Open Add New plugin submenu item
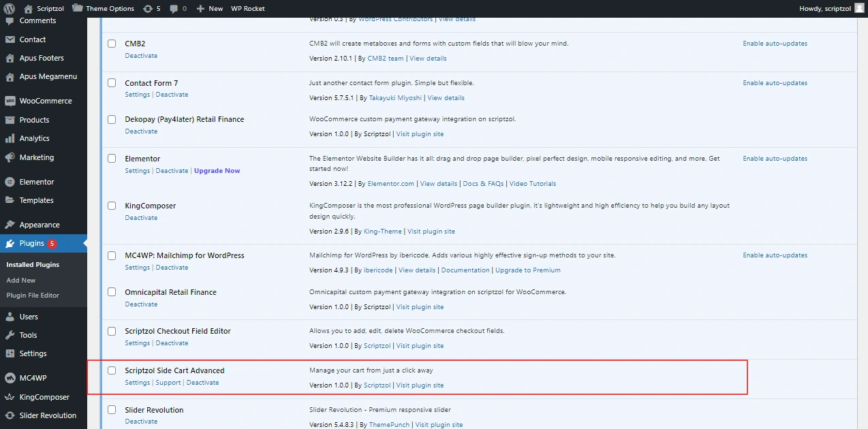This screenshot has width=868, height=429. [21, 280]
